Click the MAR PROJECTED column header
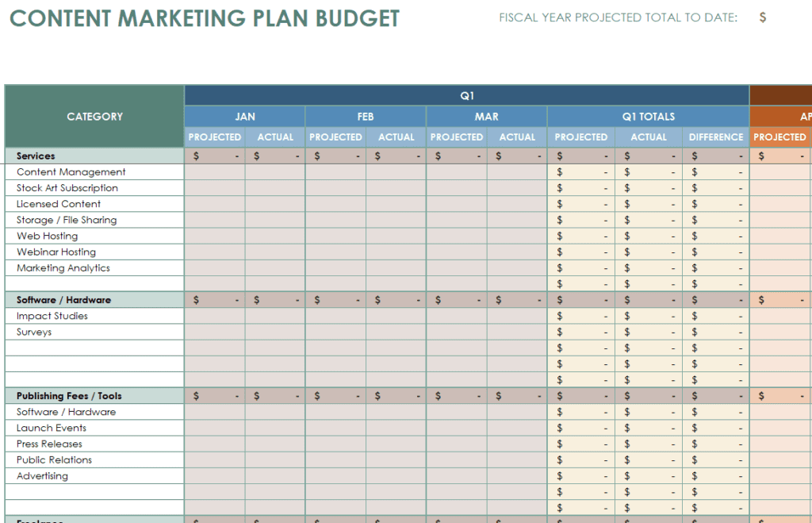This screenshot has height=523, width=812. tap(457, 137)
